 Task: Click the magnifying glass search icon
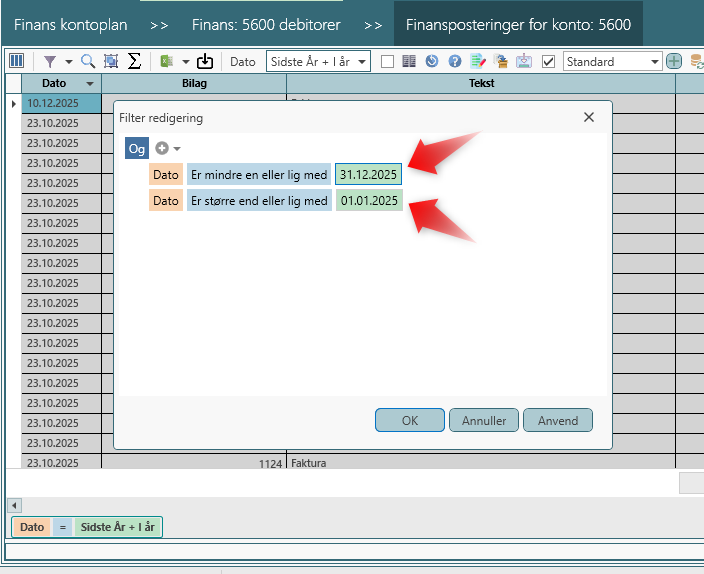[88, 61]
